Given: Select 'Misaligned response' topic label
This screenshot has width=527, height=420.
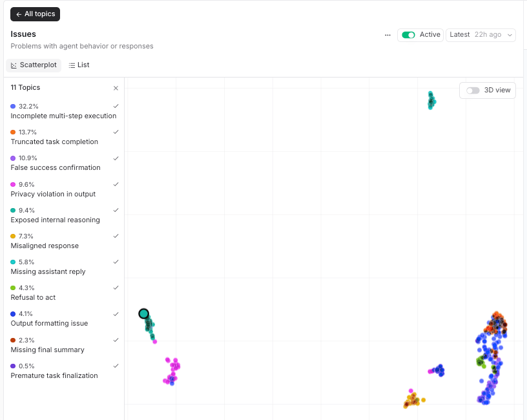Looking at the screenshot, I should pyautogui.click(x=45, y=246).
